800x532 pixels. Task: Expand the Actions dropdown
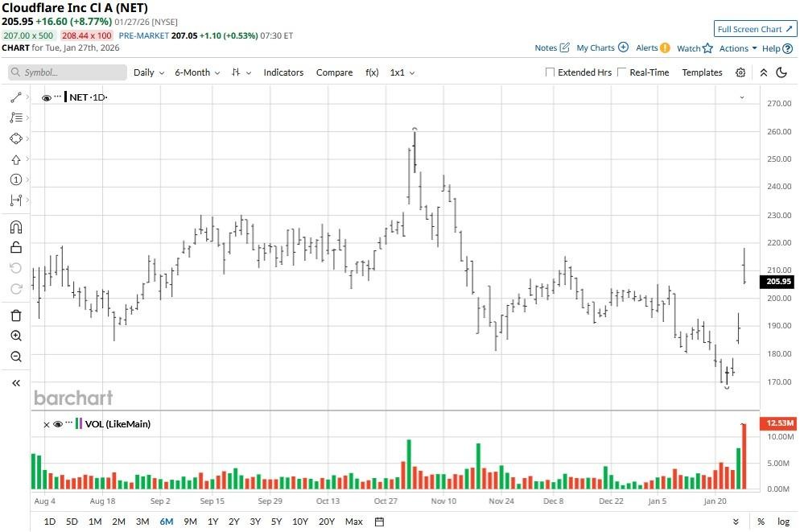tap(738, 48)
